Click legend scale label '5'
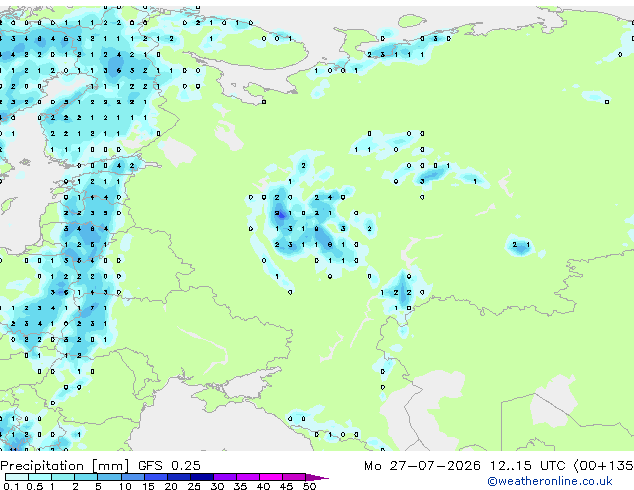Screen dimensions: 634x490 point(98,486)
